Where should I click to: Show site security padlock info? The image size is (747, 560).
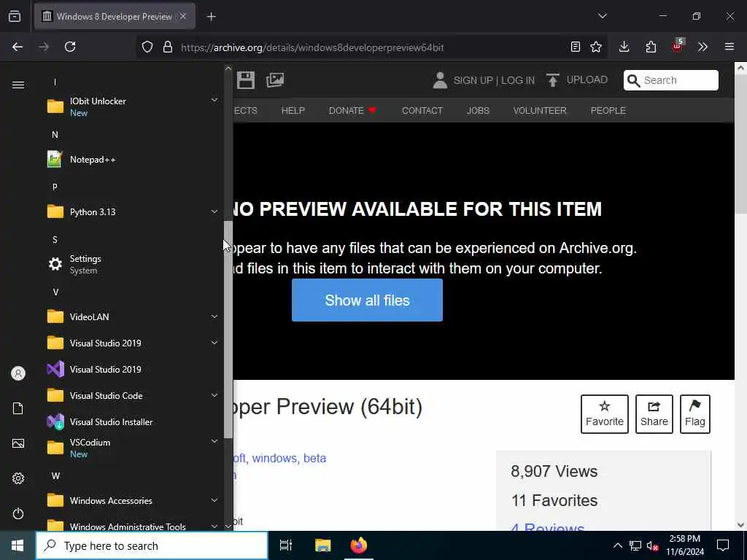pos(168,47)
